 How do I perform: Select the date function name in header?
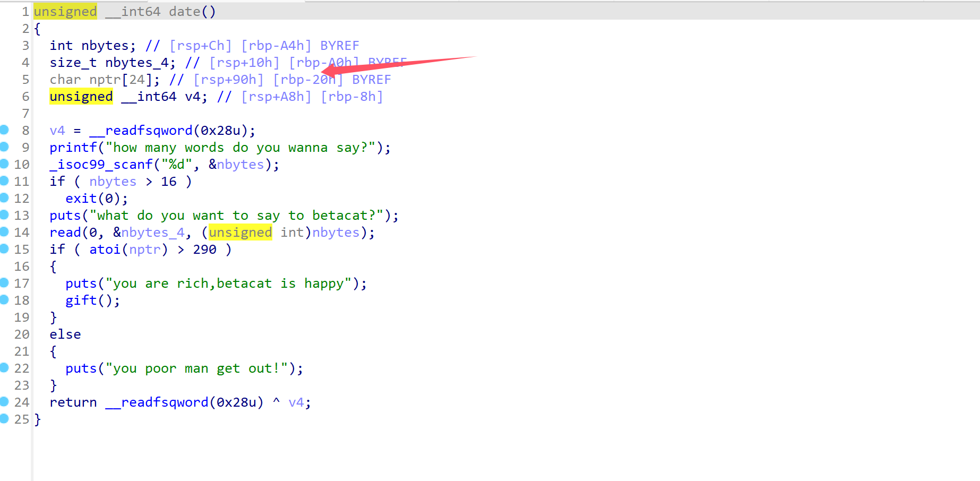(x=184, y=12)
